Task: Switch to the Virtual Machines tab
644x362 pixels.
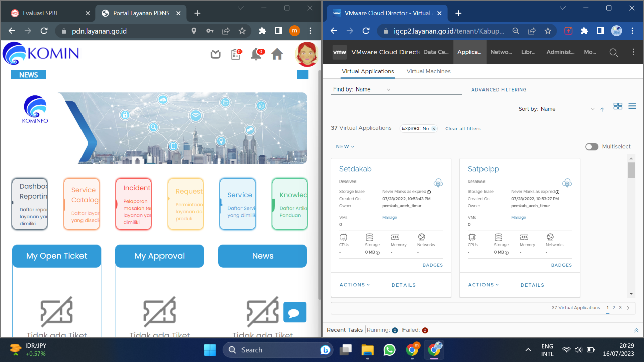Action: point(428,71)
